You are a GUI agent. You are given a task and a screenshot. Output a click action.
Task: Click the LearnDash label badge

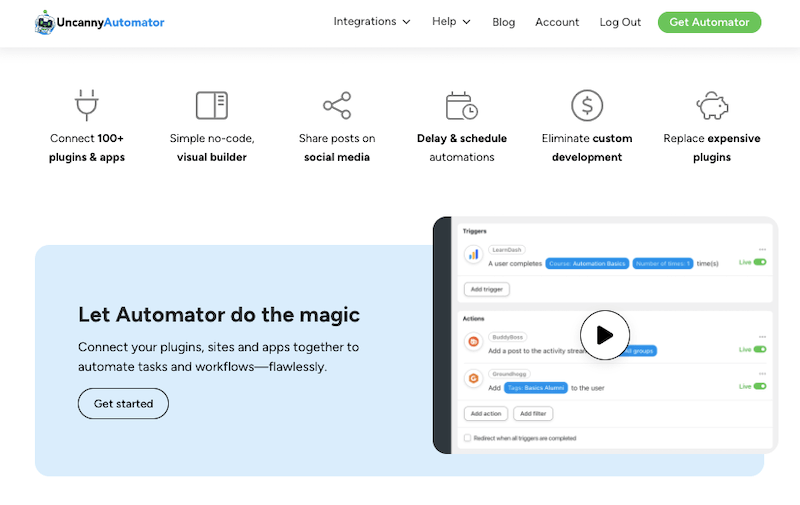coord(507,250)
